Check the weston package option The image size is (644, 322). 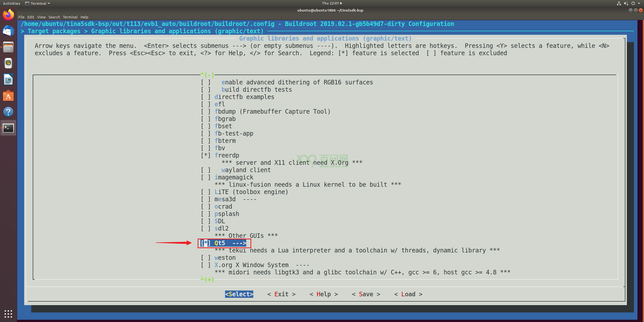pos(206,258)
